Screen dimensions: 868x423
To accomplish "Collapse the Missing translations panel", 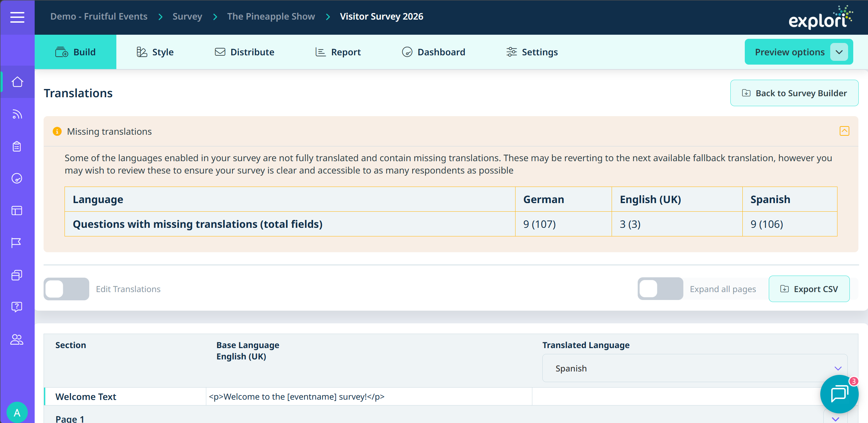I will 844,131.
